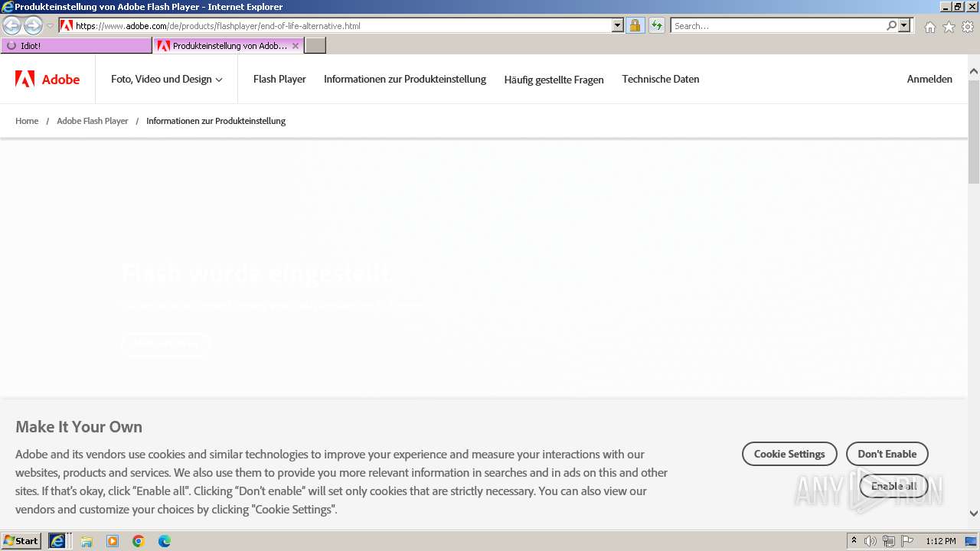Open Häufig gestellte Fragen nav item

(554, 80)
